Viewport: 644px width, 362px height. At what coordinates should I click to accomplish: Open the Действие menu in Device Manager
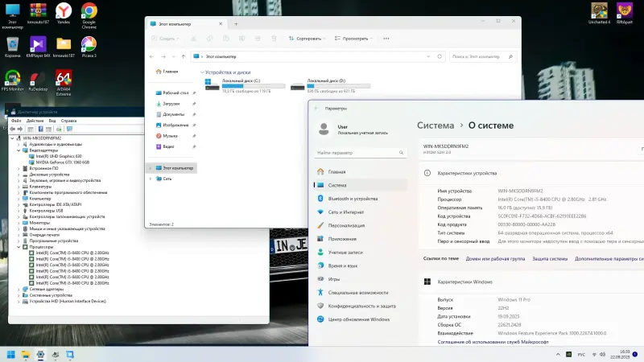click(x=35, y=121)
